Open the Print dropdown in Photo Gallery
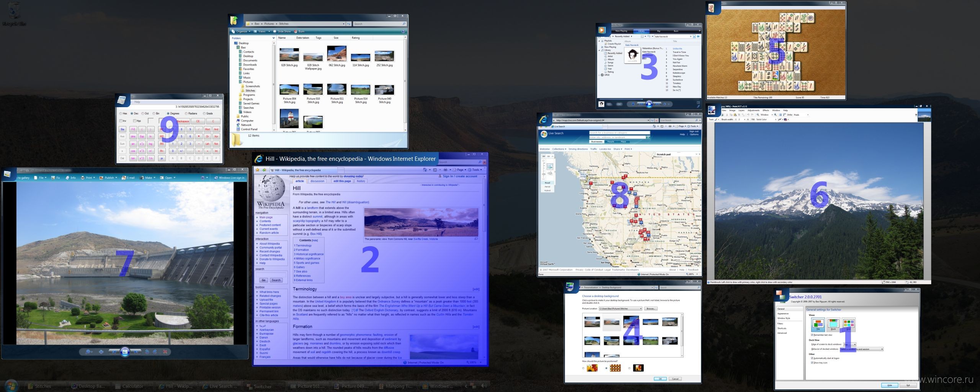 click(x=88, y=178)
